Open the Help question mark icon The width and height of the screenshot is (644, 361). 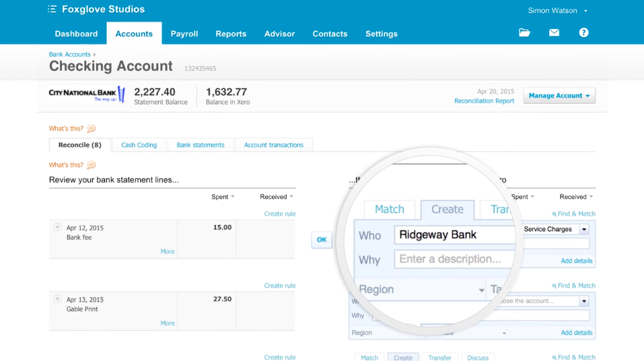coord(583,32)
